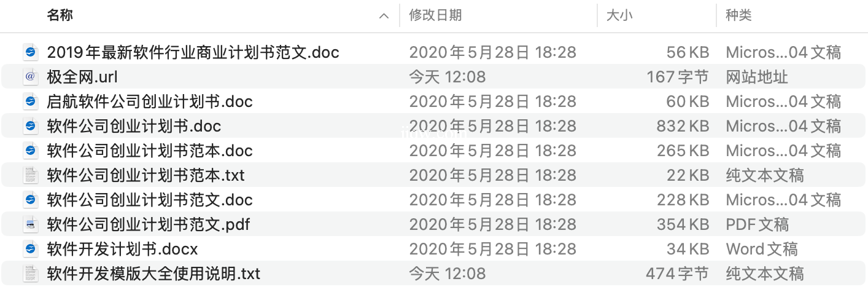Click the Word 文稿 kind label
The image size is (868, 300).
[762, 249]
